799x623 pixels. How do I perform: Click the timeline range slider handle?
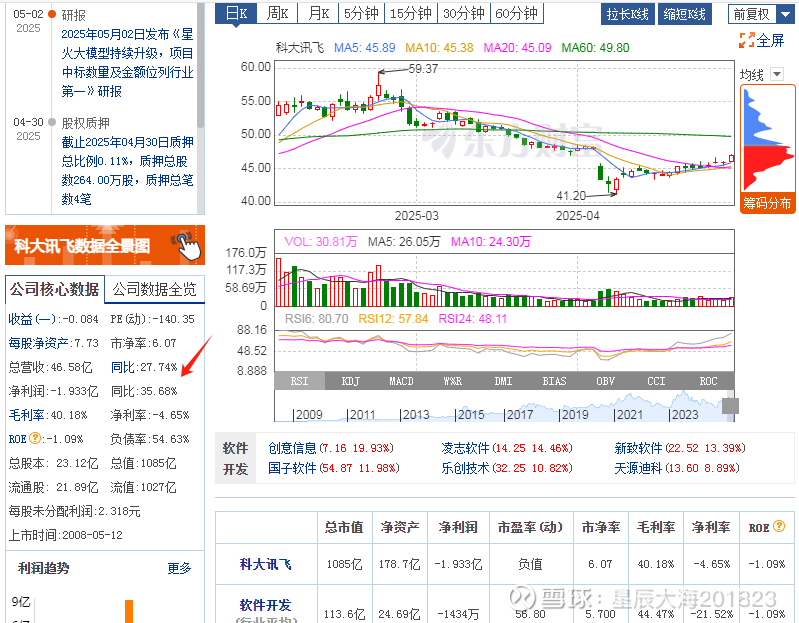tap(730, 406)
